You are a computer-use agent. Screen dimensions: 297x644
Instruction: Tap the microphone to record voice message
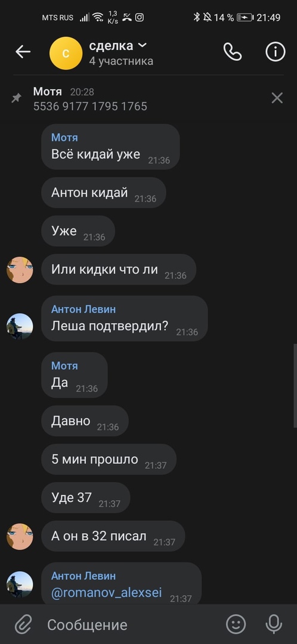point(274,625)
